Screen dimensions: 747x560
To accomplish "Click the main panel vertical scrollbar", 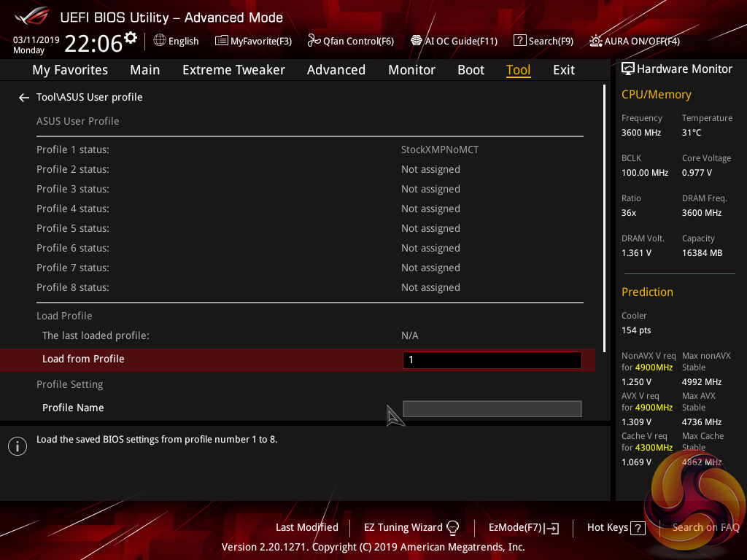I will pyautogui.click(x=604, y=218).
